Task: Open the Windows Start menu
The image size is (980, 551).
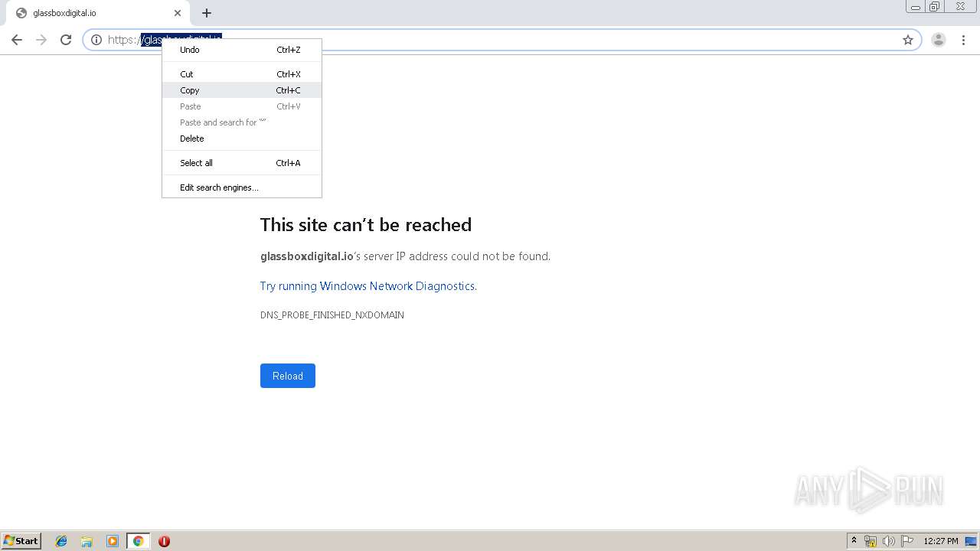Action: point(21,541)
